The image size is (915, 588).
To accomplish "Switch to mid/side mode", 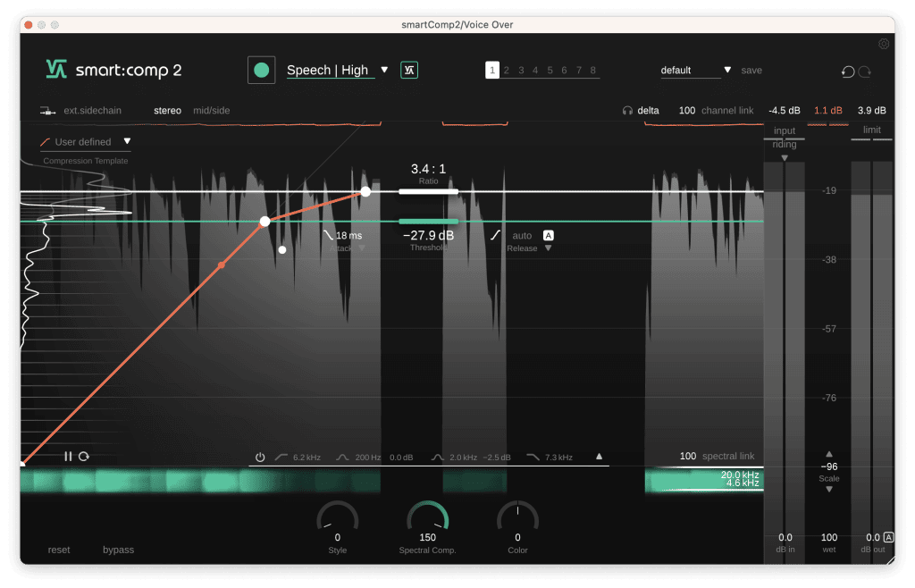I will [211, 110].
